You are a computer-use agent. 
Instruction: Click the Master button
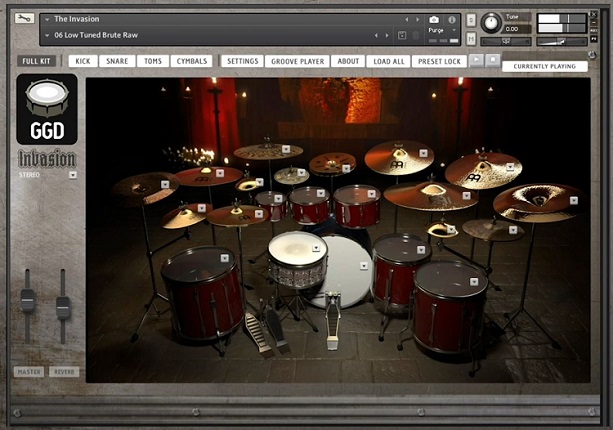click(x=29, y=372)
